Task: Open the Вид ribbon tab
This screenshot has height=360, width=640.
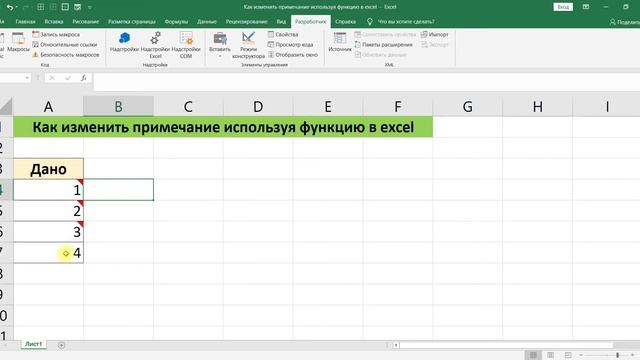Action: (281, 22)
